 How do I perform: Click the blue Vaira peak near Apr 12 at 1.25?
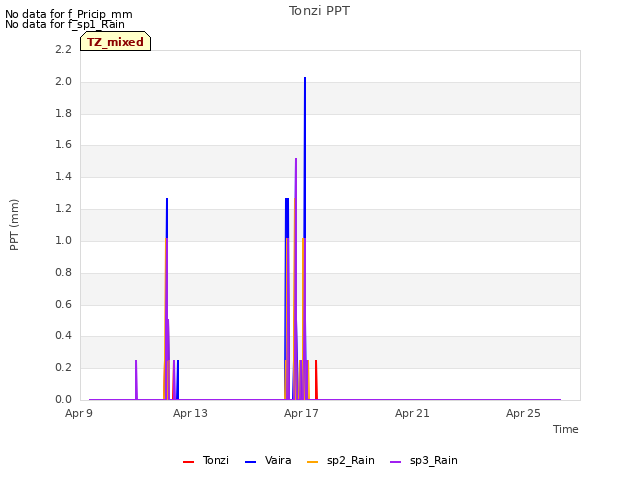(167, 199)
